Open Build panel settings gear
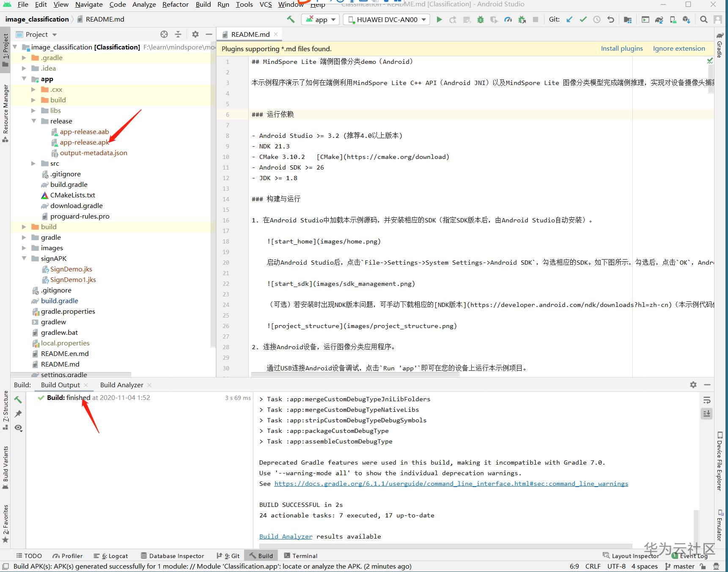The image size is (728, 572). click(x=693, y=385)
